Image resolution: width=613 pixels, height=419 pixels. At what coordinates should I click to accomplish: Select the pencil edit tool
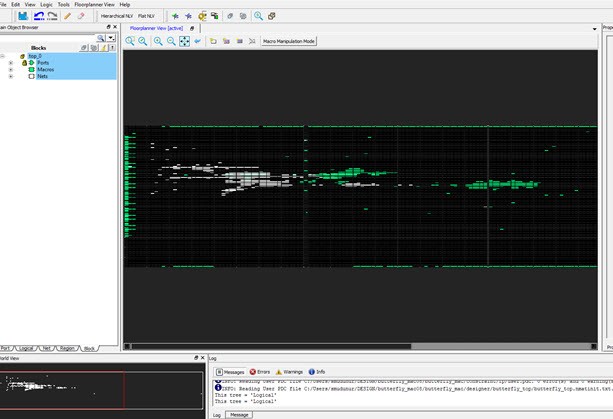point(67,16)
